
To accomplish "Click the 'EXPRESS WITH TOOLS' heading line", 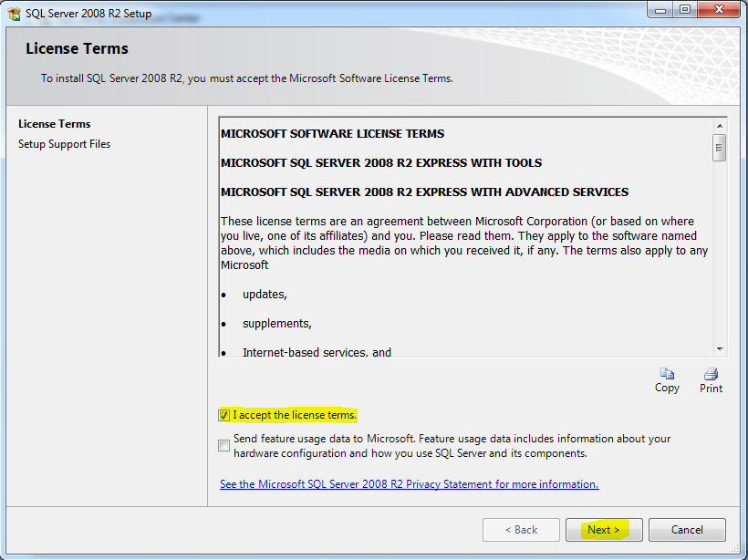I will (x=381, y=163).
